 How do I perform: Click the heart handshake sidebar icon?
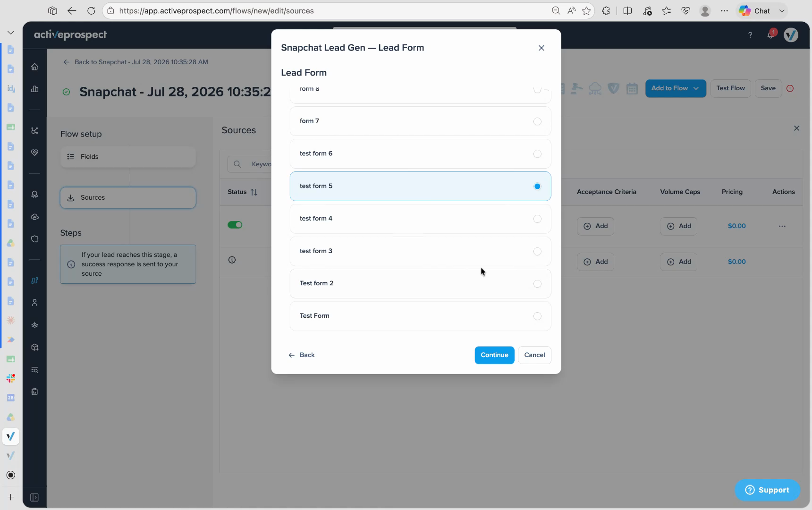click(34, 153)
